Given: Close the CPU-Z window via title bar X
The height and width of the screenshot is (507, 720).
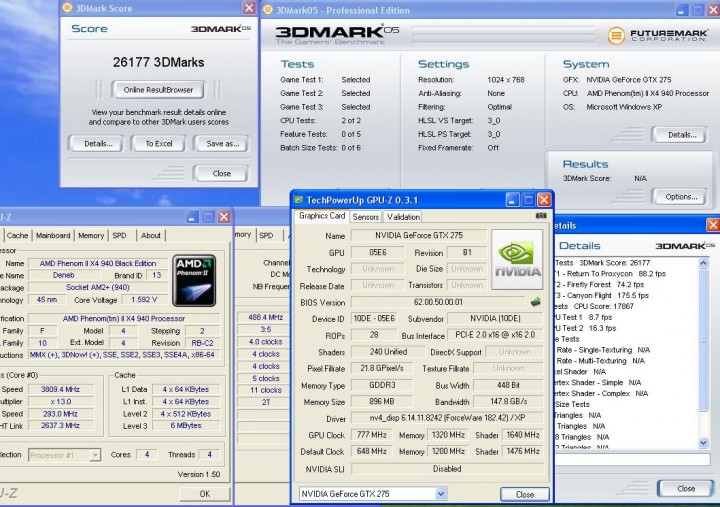Looking at the screenshot, I should tap(224, 217).
